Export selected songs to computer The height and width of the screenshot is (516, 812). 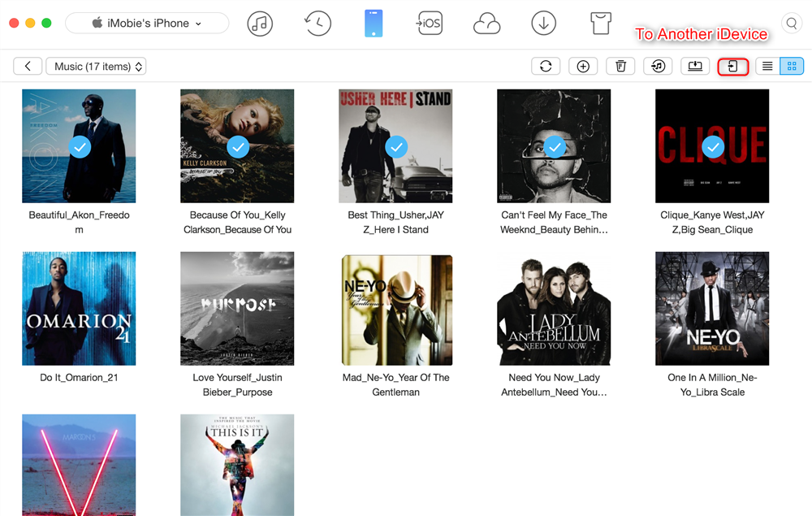pyautogui.click(x=695, y=67)
